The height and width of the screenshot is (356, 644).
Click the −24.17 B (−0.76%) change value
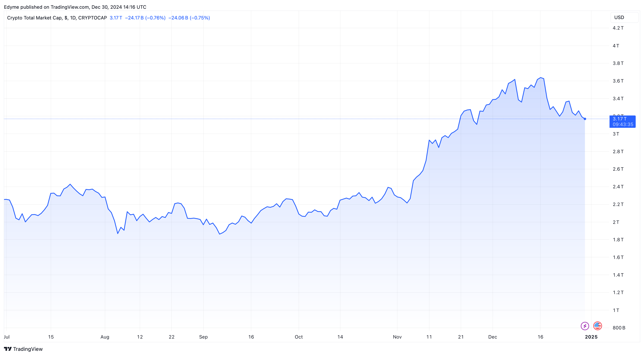click(x=145, y=18)
